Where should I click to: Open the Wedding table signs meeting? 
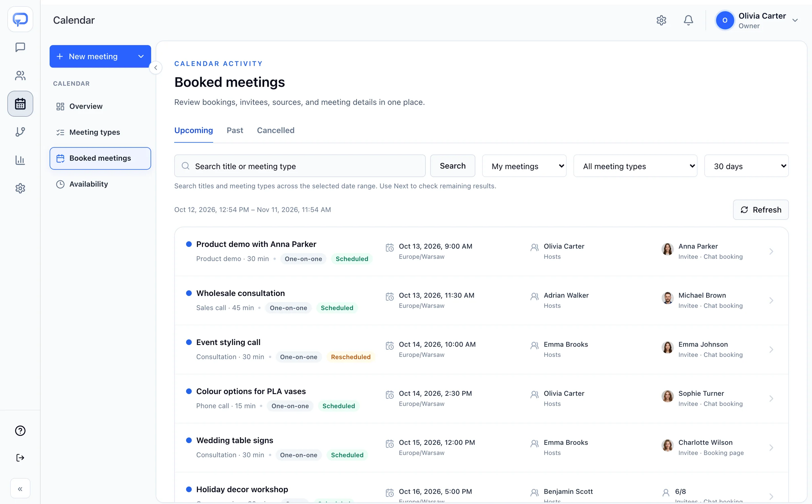coord(481,448)
